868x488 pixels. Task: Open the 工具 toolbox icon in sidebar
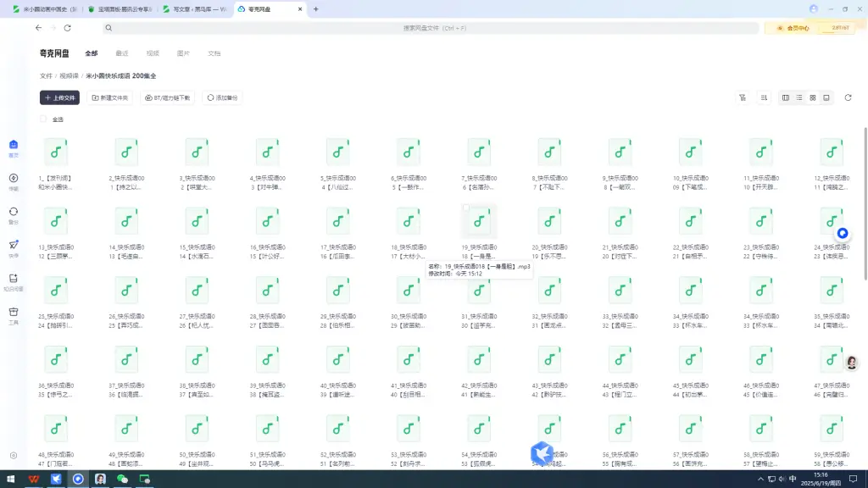point(14,312)
